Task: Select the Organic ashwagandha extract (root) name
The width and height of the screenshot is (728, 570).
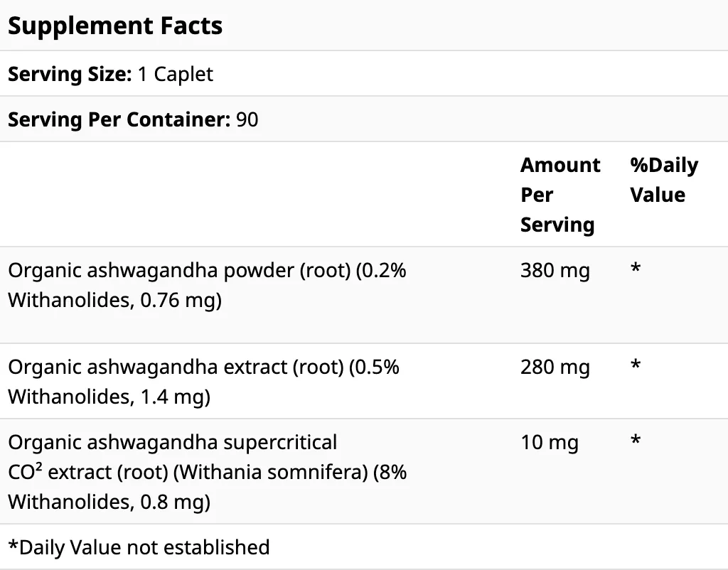Action: point(175,367)
